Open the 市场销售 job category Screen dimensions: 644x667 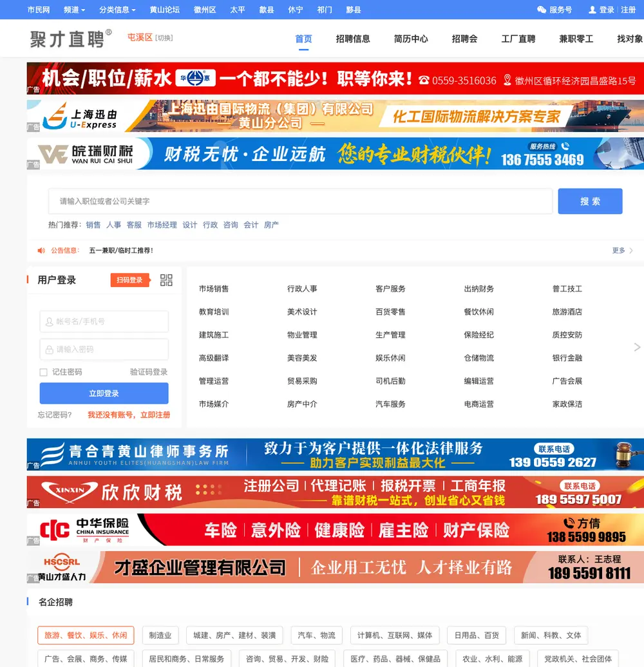(214, 289)
